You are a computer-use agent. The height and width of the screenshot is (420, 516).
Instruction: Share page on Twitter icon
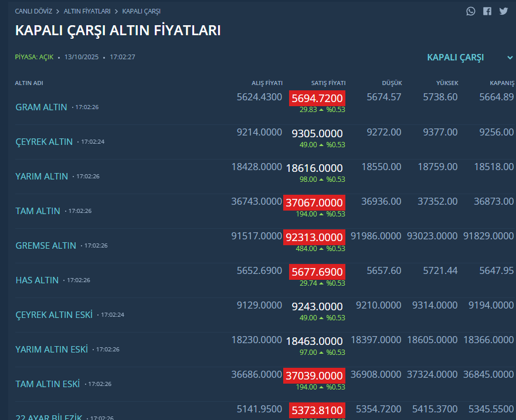coord(504,11)
